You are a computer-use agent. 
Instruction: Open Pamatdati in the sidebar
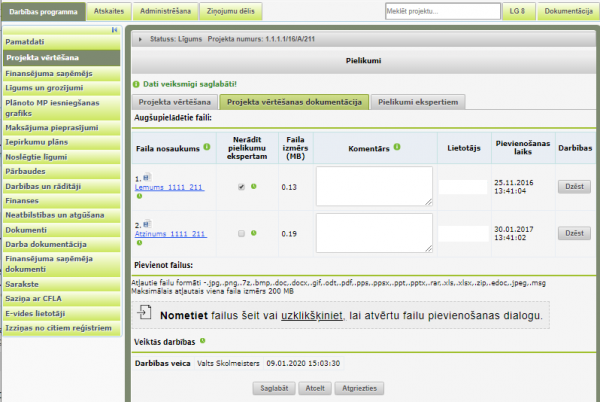point(62,42)
